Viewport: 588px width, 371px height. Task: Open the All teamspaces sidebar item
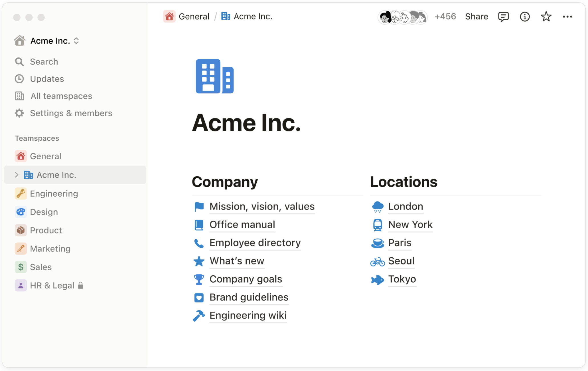[61, 96]
